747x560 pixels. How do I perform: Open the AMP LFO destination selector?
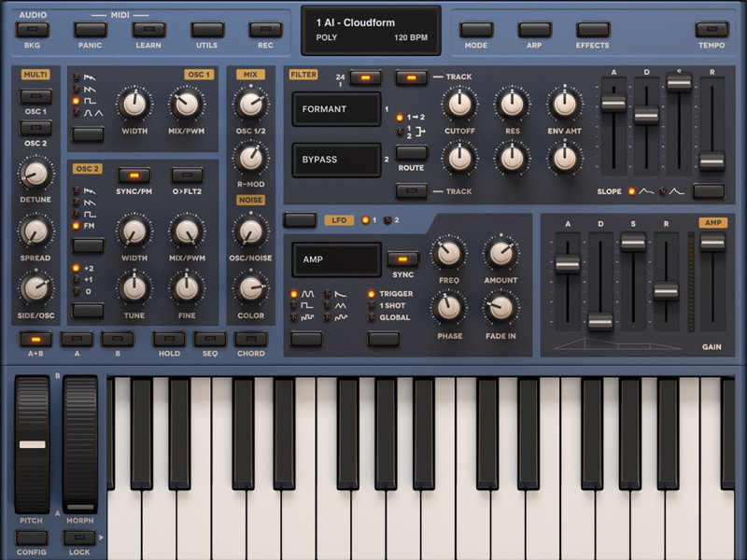pyautogui.click(x=336, y=259)
